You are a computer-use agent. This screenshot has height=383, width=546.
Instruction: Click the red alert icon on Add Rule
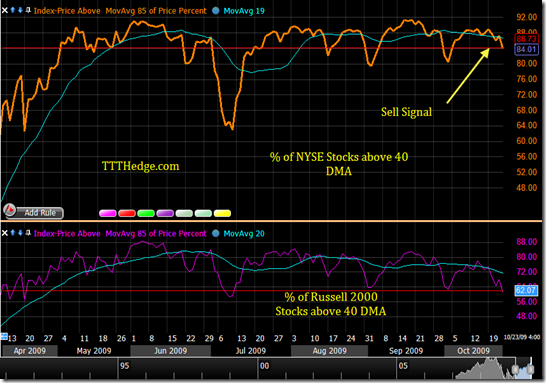click(x=10, y=210)
